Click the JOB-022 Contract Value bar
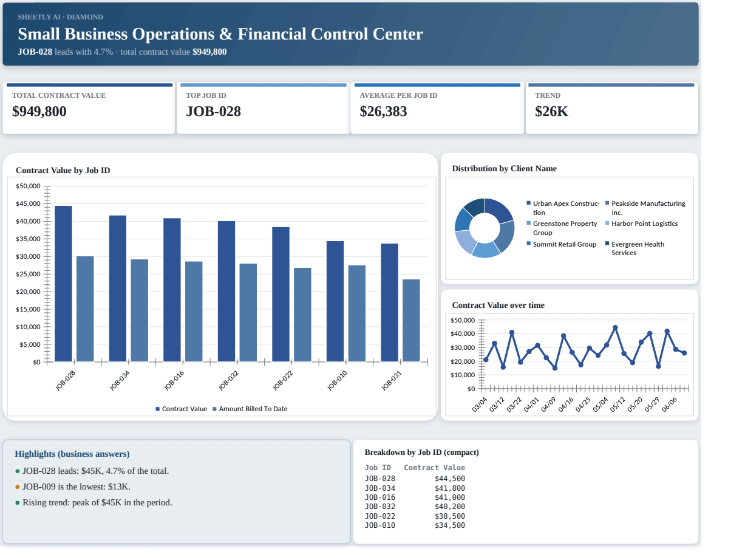 tap(281, 295)
